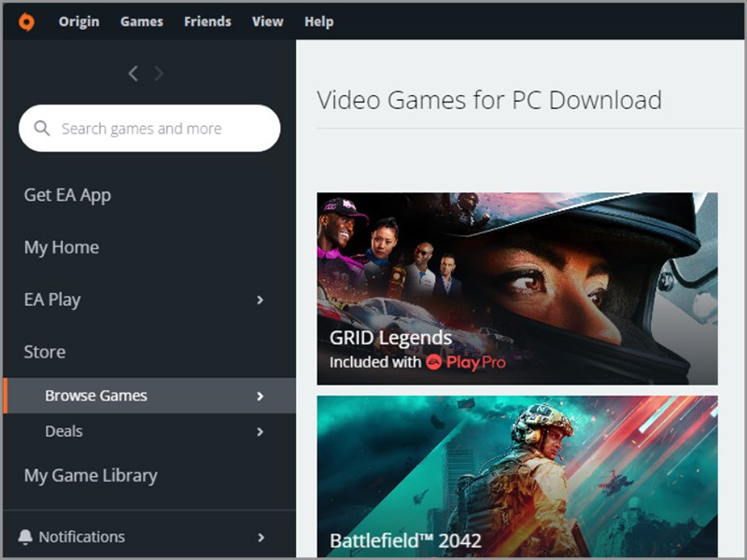Expand the Deals sidebar section
747x560 pixels.
coord(261,431)
